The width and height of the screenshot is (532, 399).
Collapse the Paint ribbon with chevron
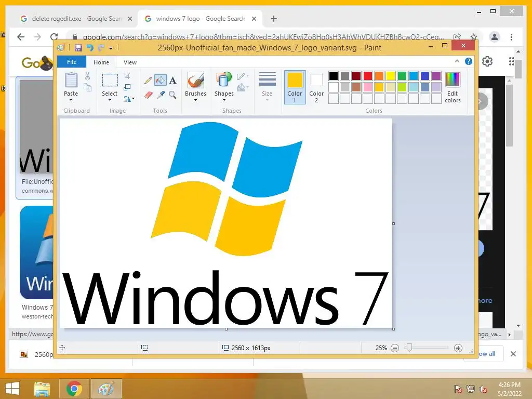(x=457, y=61)
